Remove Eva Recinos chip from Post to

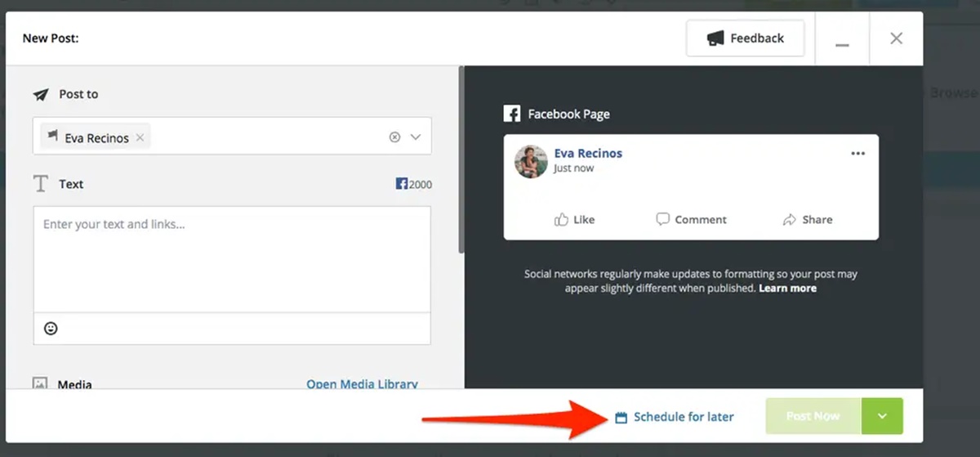click(x=140, y=137)
